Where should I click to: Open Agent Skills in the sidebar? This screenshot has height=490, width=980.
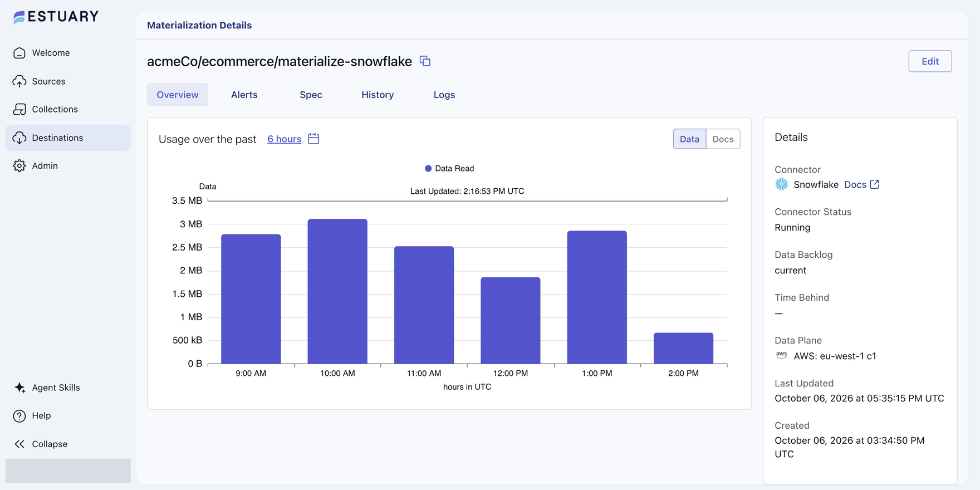(x=68, y=388)
